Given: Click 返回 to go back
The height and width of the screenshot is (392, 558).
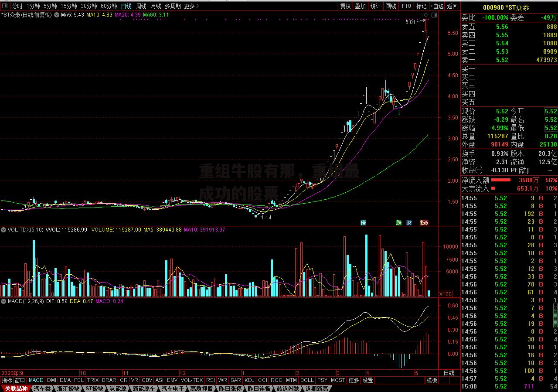Looking at the screenshot, I should 453,6.
